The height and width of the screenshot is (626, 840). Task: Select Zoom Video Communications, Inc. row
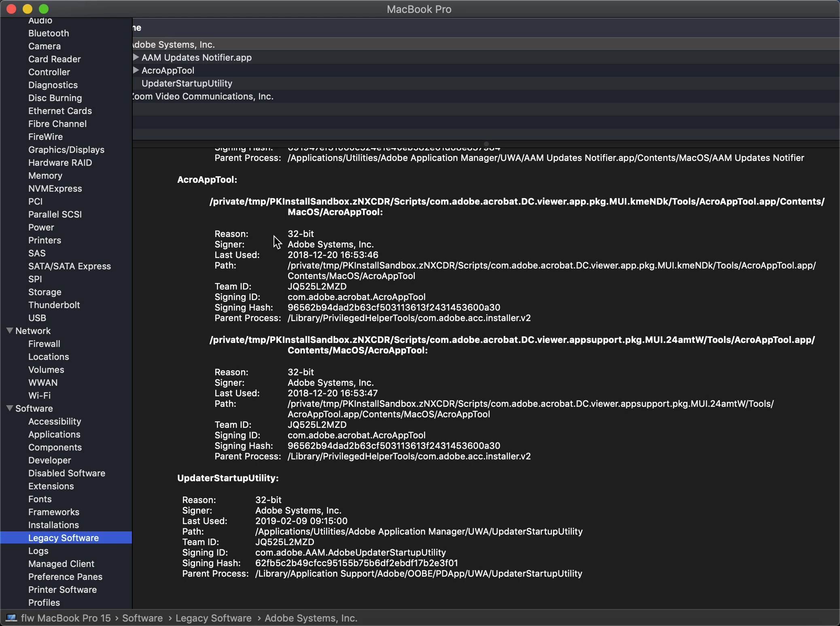pos(204,96)
